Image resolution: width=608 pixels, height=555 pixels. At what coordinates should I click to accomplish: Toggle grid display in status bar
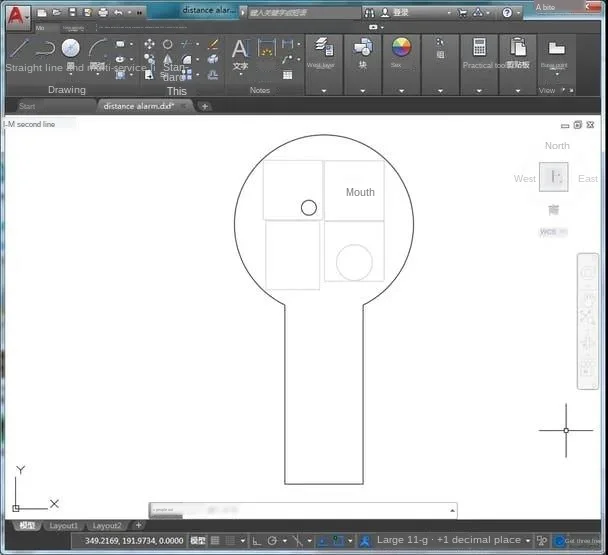(215, 541)
